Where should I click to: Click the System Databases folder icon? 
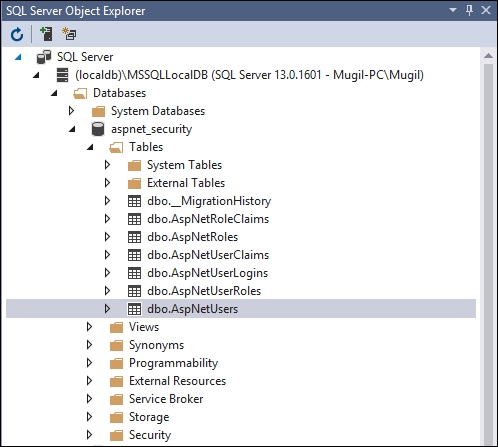(98, 111)
